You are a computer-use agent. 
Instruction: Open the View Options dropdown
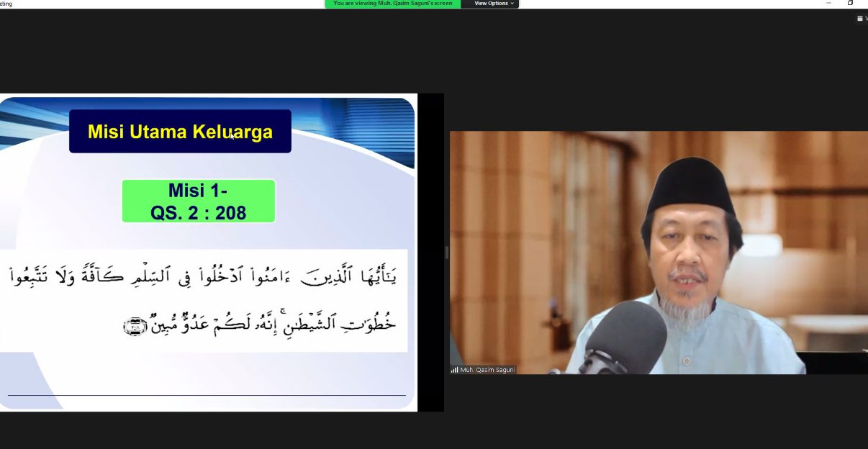[493, 4]
